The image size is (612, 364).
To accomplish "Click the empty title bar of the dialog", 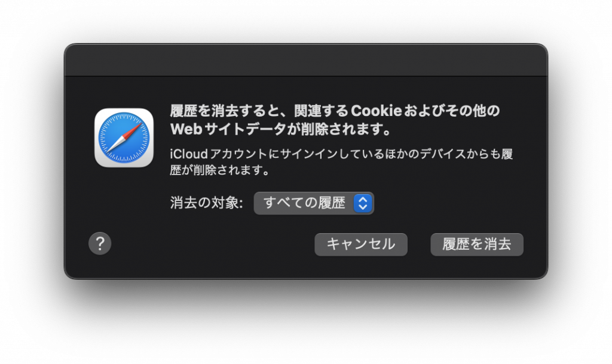I will pyautogui.click(x=306, y=60).
